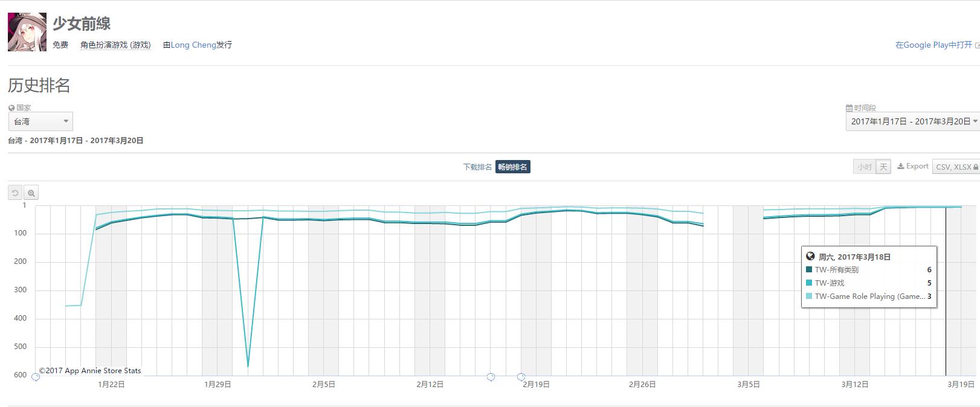The width and height of the screenshot is (980, 407).
Task: Open the CSV, XLSX export format dropdown
Action: coord(955,167)
